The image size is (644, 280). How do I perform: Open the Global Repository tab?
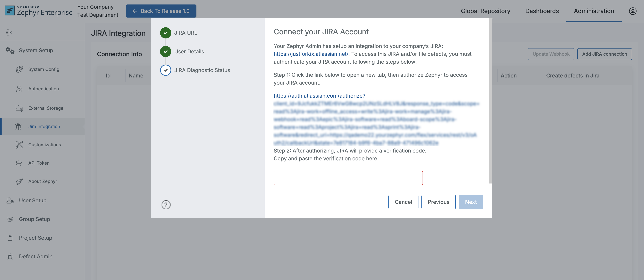pyautogui.click(x=485, y=11)
